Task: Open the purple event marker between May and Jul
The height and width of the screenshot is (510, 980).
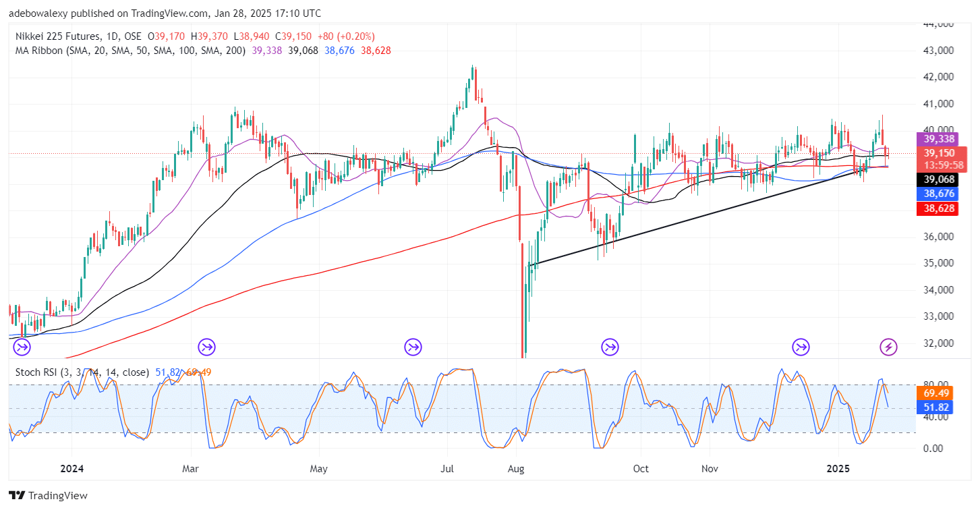Action: (413, 347)
